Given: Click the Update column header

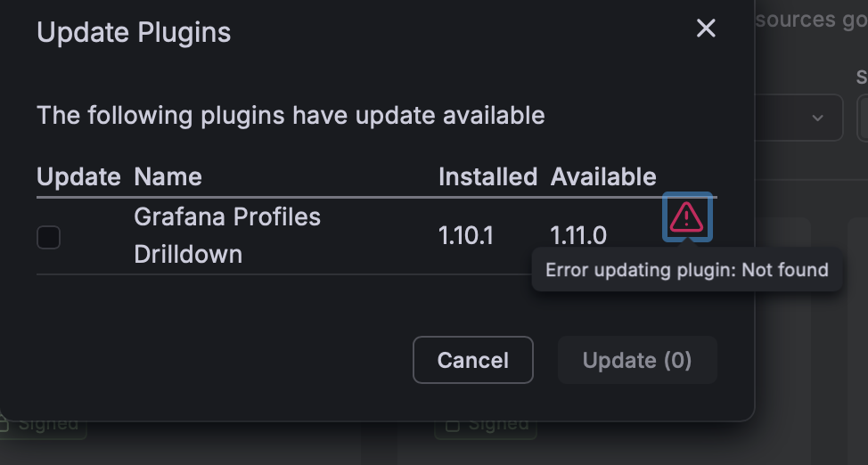Looking at the screenshot, I should 78,176.
